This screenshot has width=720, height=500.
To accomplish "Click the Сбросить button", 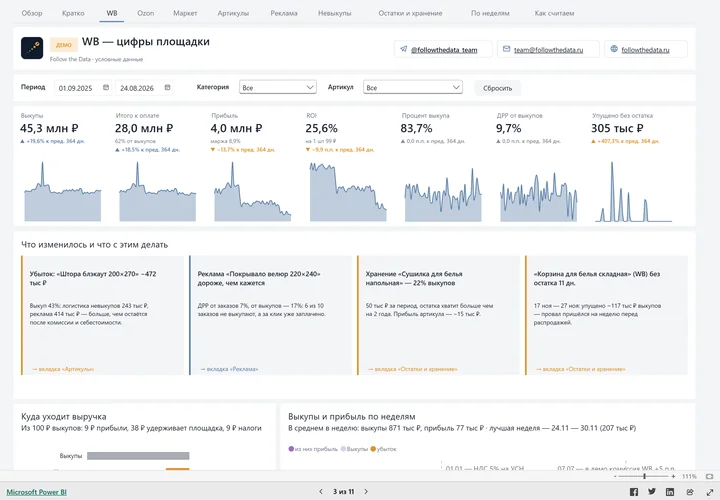I will [x=497, y=88].
